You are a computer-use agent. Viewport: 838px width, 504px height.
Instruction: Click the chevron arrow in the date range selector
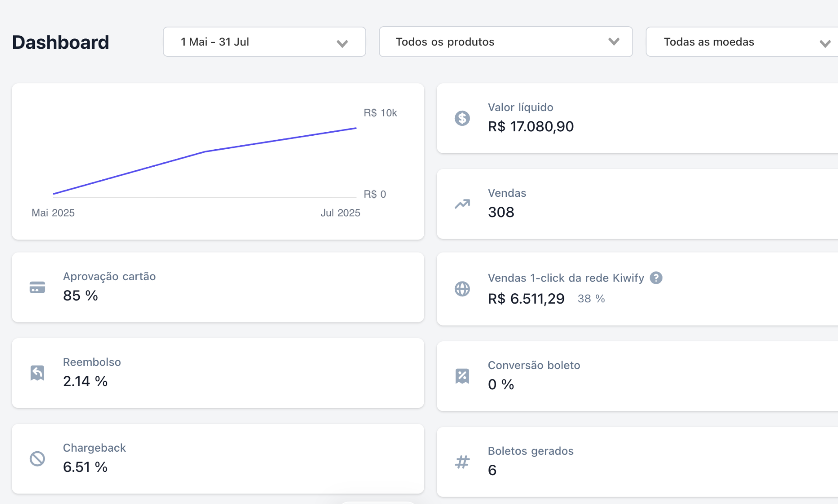(x=342, y=43)
